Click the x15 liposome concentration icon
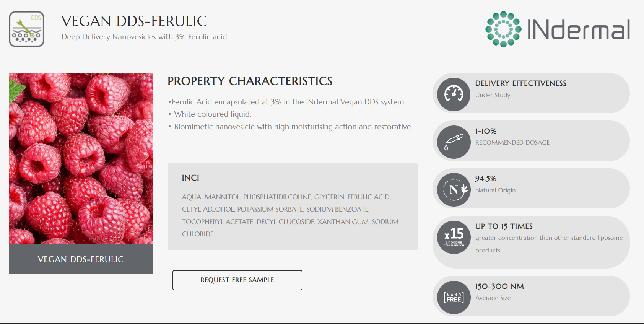The height and width of the screenshot is (324, 644). coord(454,237)
